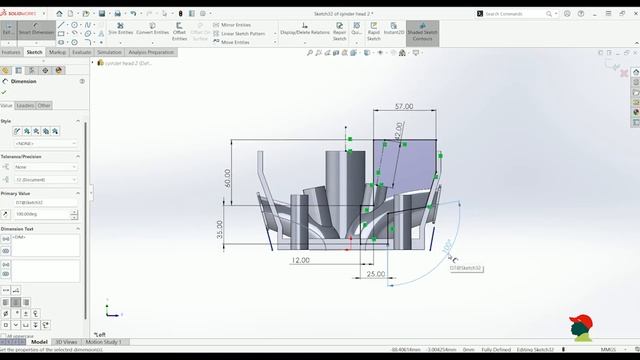Collapse the Dimension Text section

[x=78, y=229]
